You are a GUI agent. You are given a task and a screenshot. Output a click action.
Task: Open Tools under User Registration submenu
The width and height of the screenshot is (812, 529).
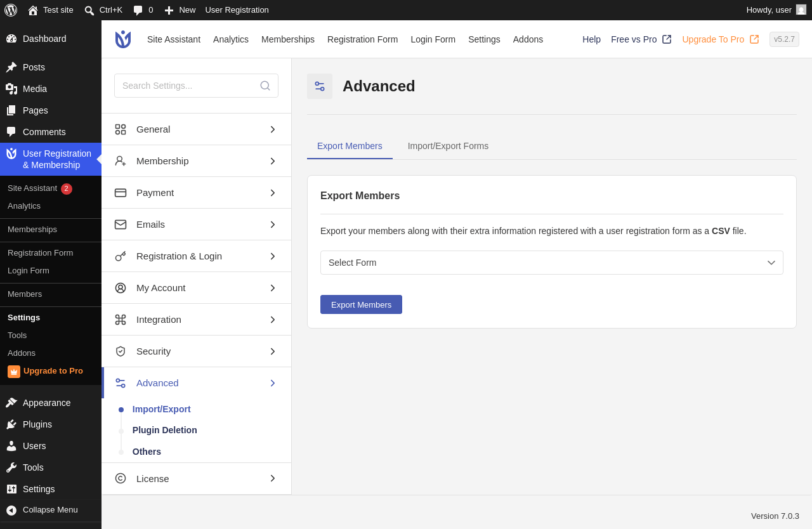coord(17,336)
